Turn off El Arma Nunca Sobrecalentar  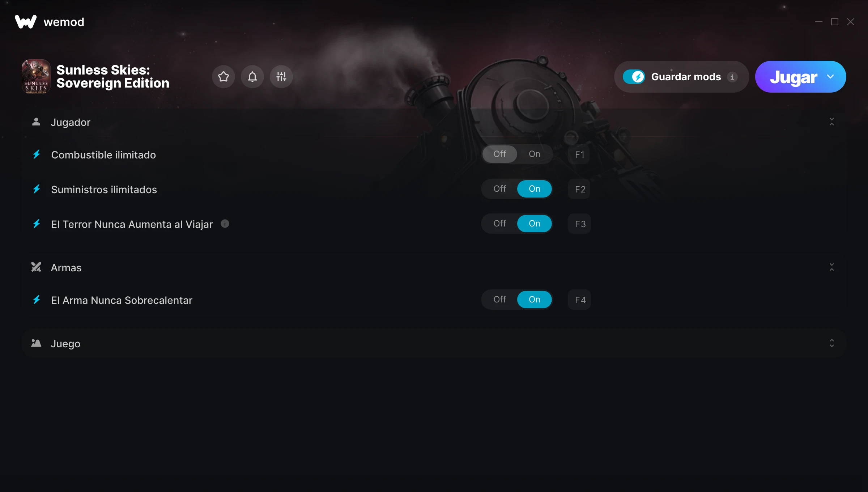tap(500, 300)
